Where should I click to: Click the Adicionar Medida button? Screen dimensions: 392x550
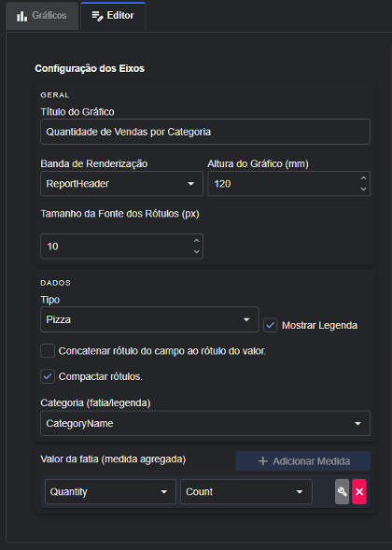(x=303, y=461)
